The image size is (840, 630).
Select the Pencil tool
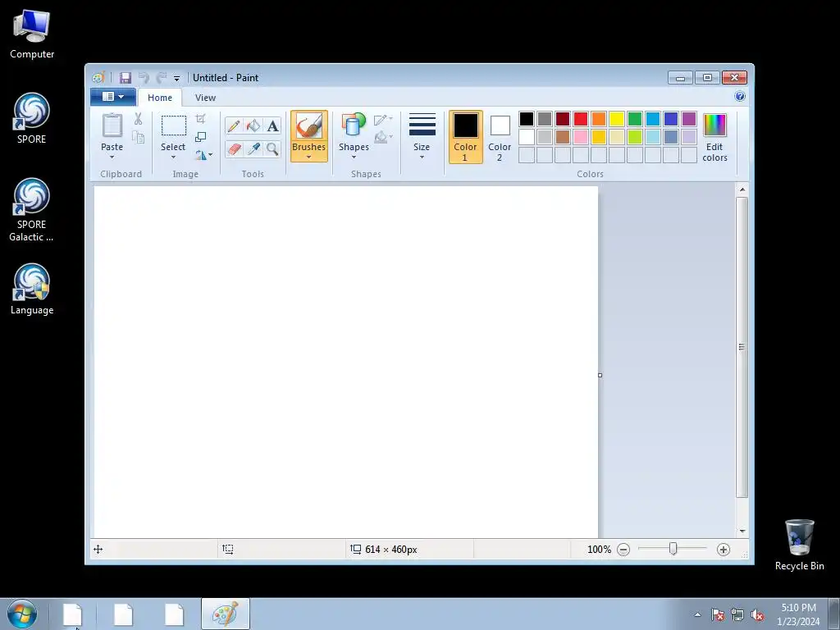pos(234,126)
